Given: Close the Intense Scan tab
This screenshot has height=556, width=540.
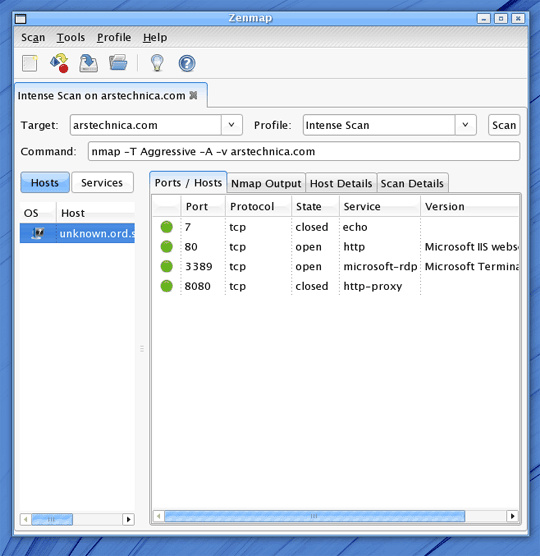Looking at the screenshot, I should tap(193, 95).
